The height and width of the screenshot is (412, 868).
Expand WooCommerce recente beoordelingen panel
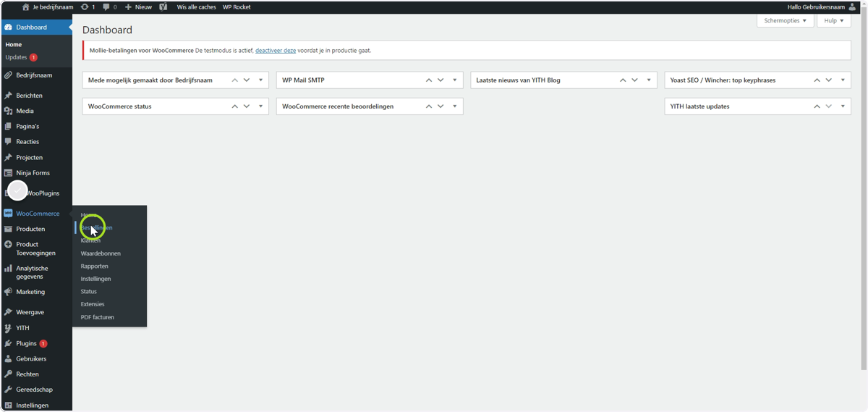(454, 106)
